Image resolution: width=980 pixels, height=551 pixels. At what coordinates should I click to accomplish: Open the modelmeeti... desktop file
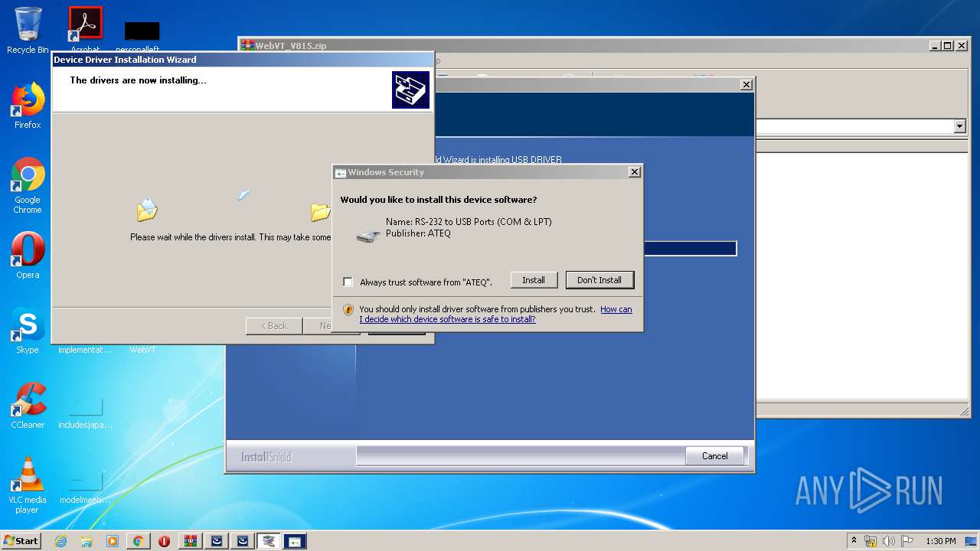[85, 488]
